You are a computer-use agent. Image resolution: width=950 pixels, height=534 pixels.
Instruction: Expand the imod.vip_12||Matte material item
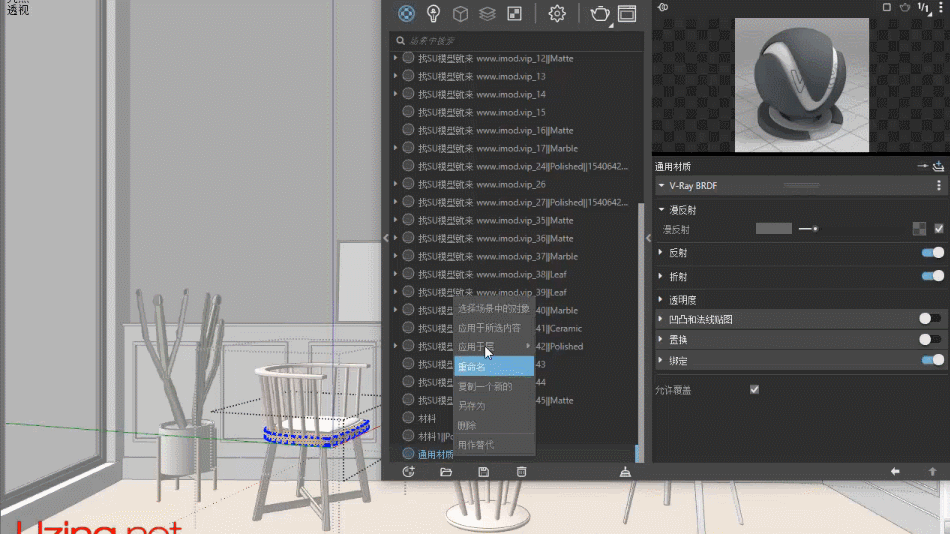coord(396,59)
